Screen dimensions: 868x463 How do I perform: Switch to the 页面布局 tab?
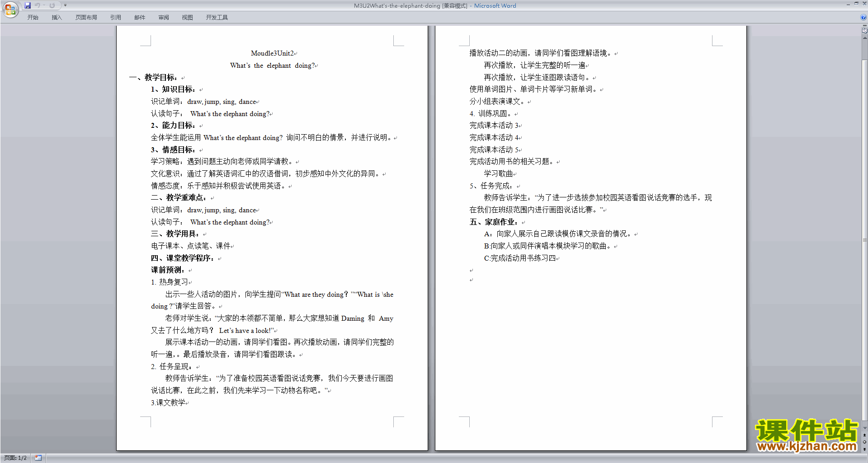[86, 18]
